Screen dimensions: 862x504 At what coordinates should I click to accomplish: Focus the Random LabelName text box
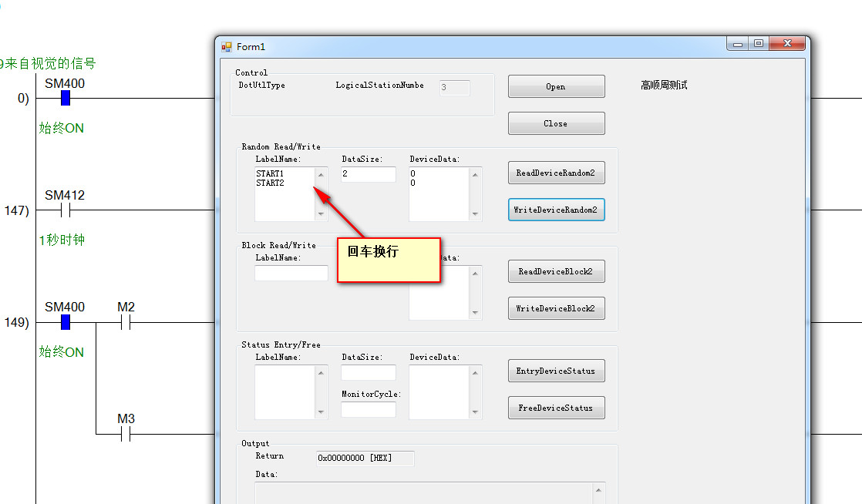point(285,194)
